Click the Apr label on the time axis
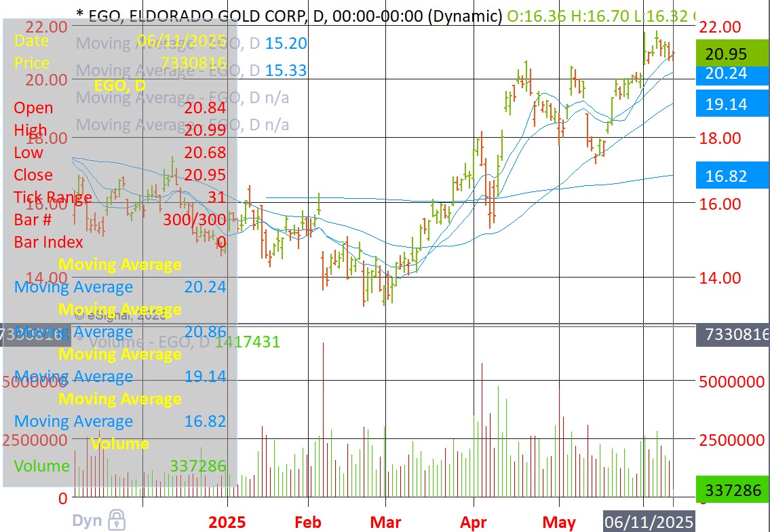The width and height of the screenshot is (770, 532). (474, 522)
